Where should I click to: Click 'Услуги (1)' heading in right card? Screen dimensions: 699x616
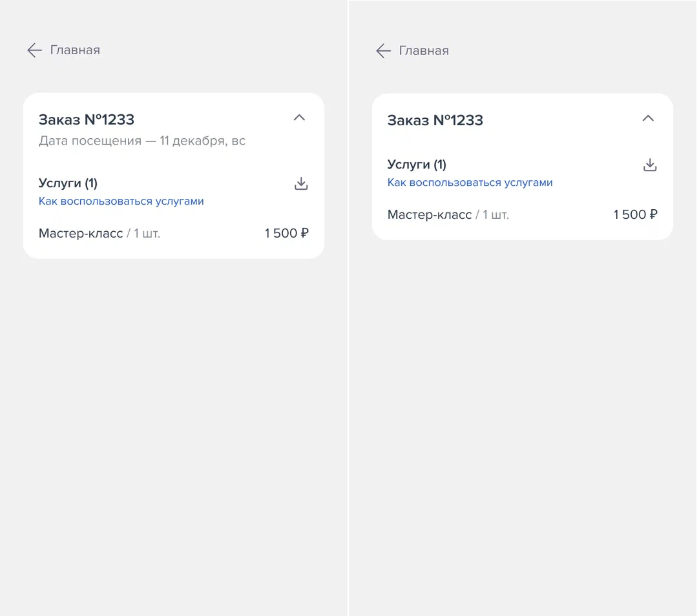(x=417, y=165)
